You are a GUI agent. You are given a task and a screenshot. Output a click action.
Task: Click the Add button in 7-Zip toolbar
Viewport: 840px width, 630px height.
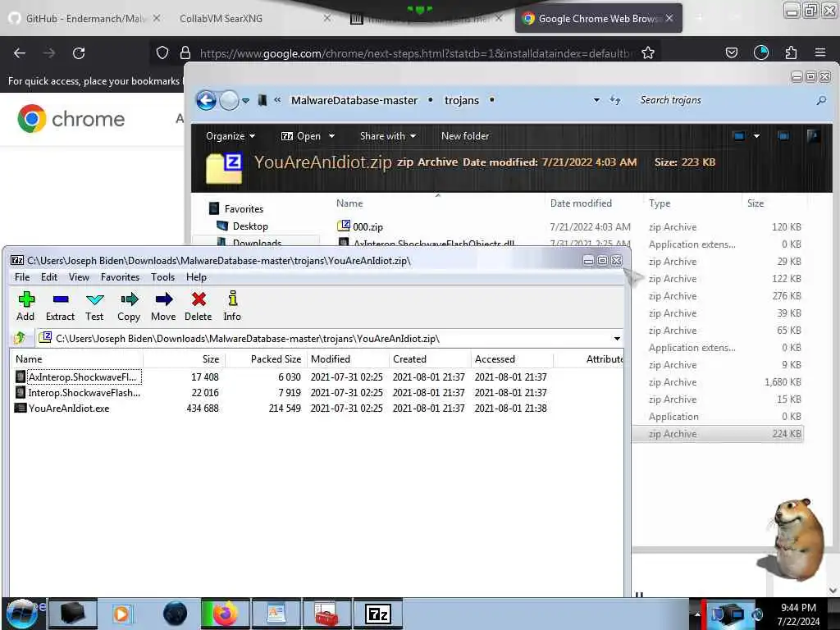pyautogui.click(x=25, y=307)
